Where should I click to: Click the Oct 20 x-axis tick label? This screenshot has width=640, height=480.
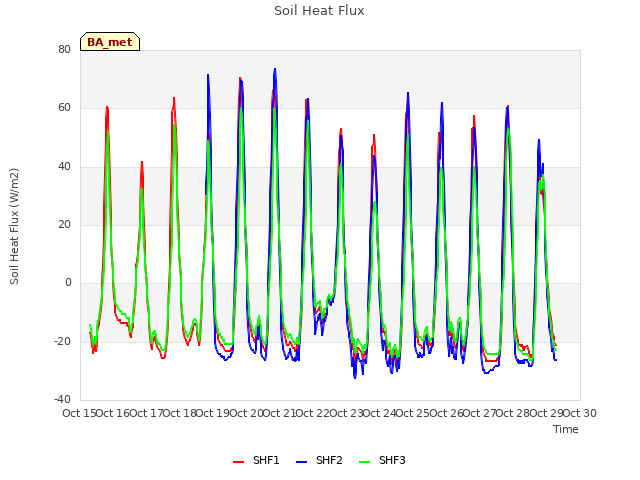tap(246, 413)
